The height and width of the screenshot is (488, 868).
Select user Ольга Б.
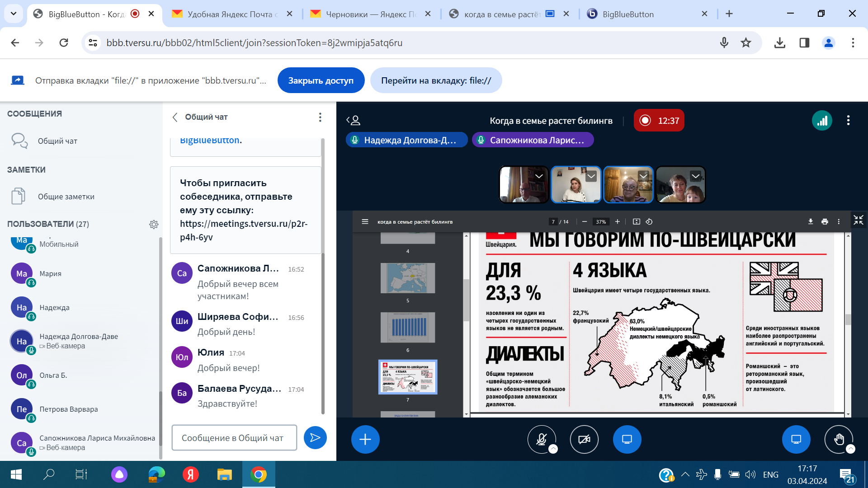pyautogui.click(x=81, y=375)
